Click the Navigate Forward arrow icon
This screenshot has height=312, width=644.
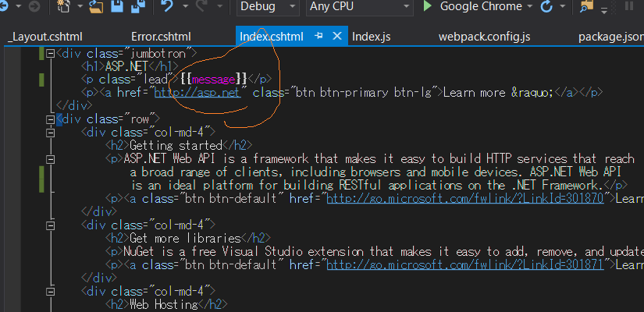[x=34, y=6]
